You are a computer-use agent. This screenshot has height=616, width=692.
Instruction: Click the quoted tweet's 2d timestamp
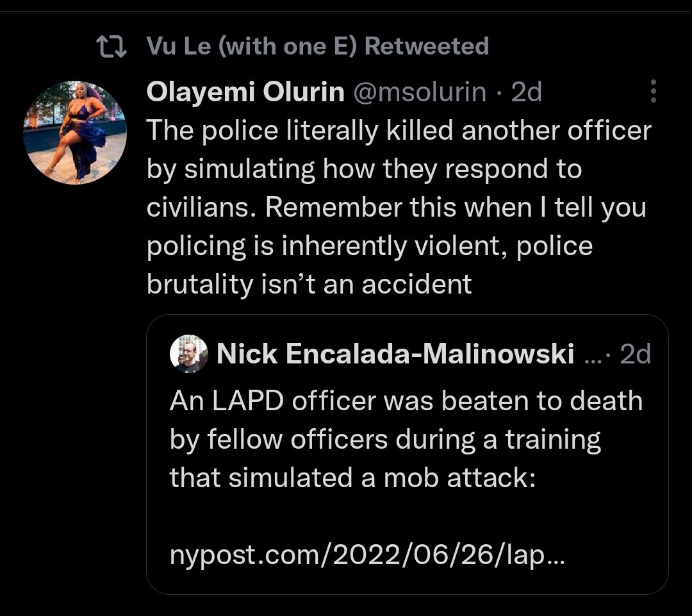coord(636,354)
